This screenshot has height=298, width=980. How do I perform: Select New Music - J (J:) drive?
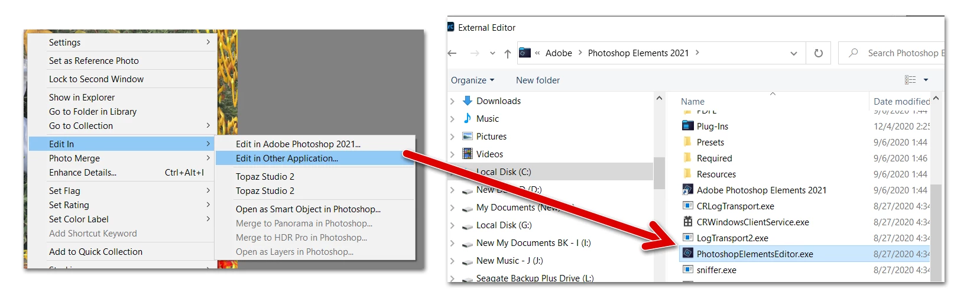click(509, 261)
